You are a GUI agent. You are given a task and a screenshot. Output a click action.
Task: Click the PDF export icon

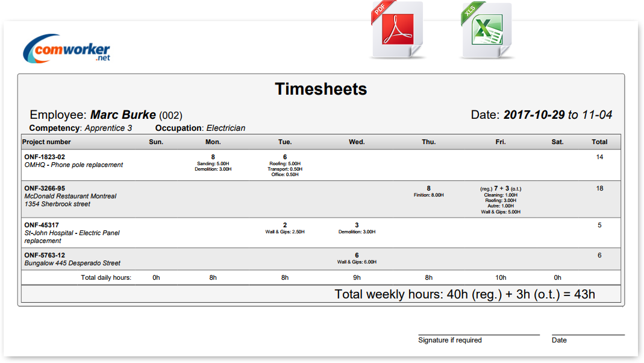point(397,31)
